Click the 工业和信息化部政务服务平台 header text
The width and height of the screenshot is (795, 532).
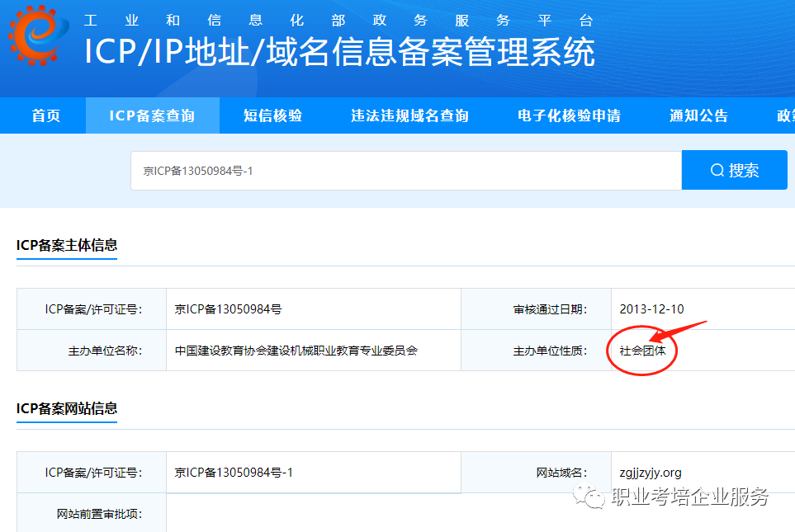pyautogui.click(x=338, y=21)
